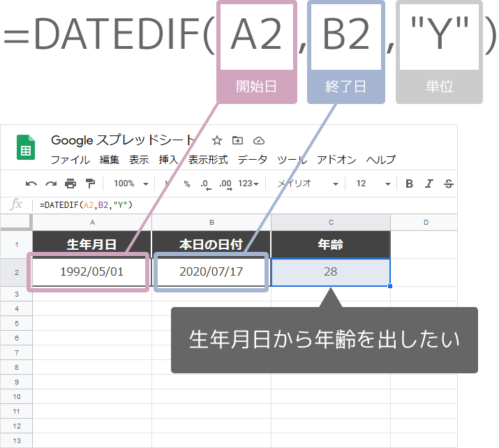The width and height of the screenshot is (499, 448).
Task: Select row 9 header
Action: [16, 382]
